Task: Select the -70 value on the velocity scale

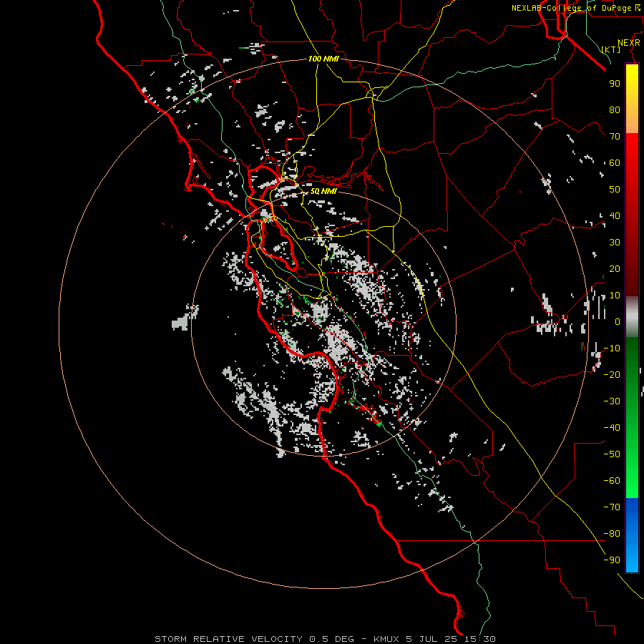Action: (612, 507)
